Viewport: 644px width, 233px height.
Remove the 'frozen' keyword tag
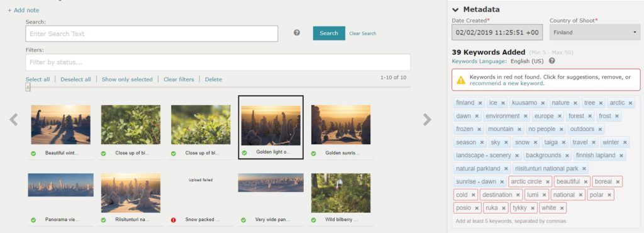tap(479, 130)
